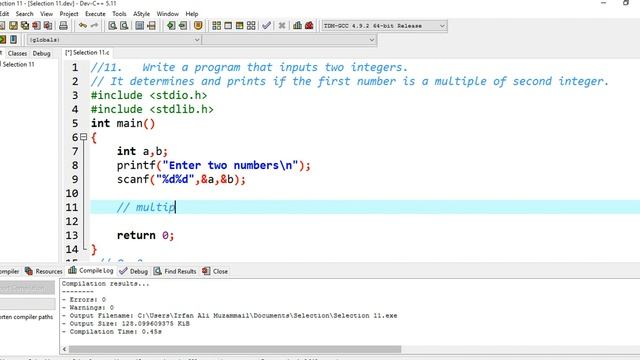Switch to the Find Results tab
Screen dimensions: 640x360
[x=175, y=271]
